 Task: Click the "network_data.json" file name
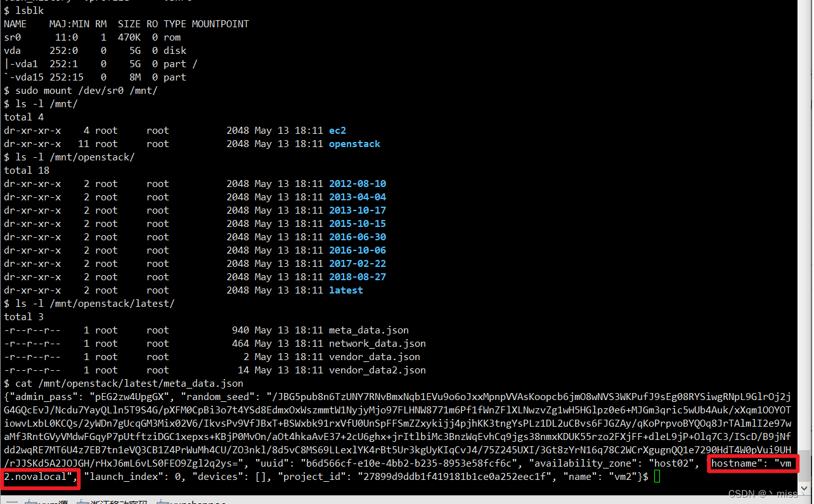[x=377, y=344]
